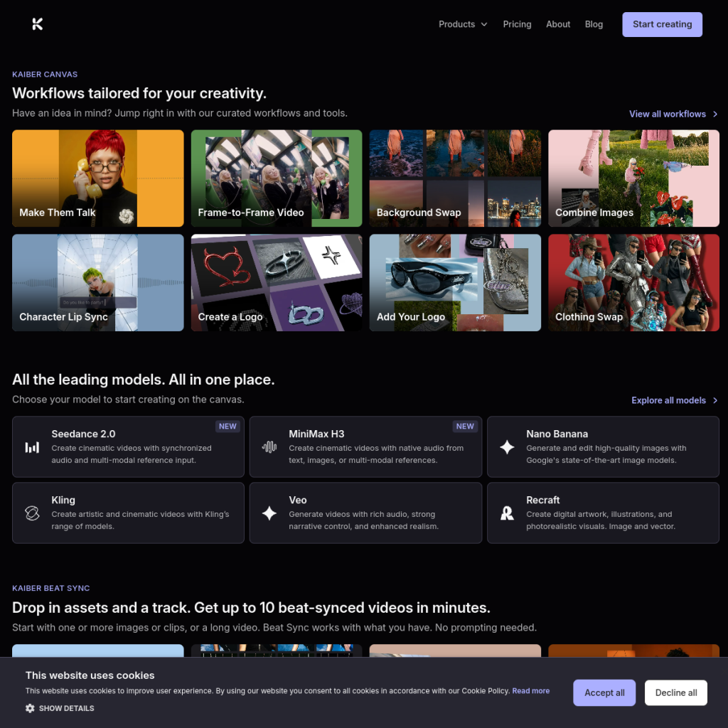Select the Nano Banana model title
Image resolution: width=728 pixels, height=728 pixels.
point(557,434)
